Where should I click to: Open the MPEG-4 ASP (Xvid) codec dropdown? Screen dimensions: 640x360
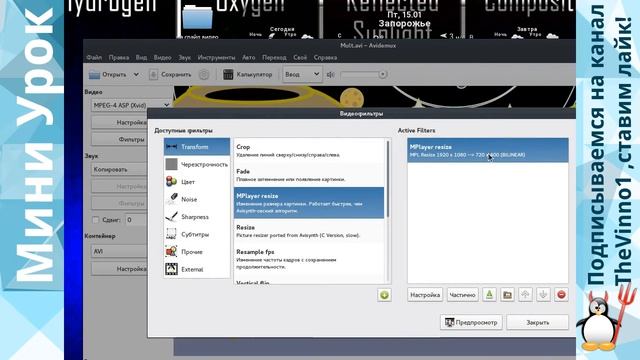[131, 105]
